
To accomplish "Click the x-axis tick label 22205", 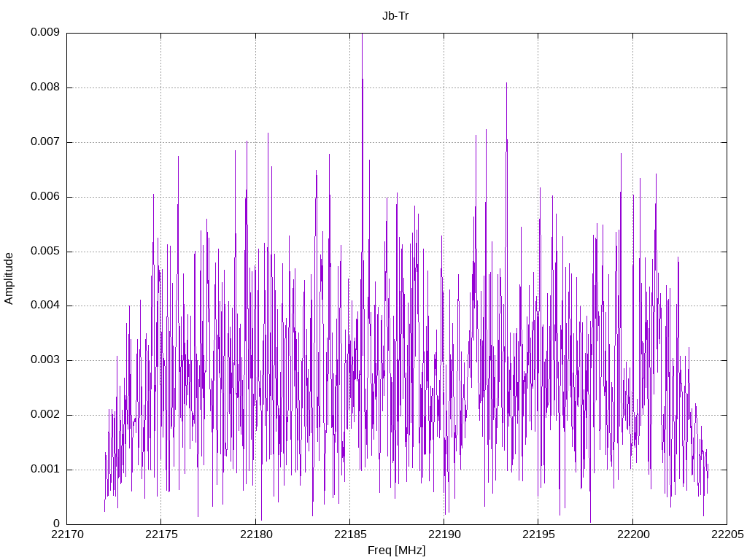I will (x=727, y=534).
